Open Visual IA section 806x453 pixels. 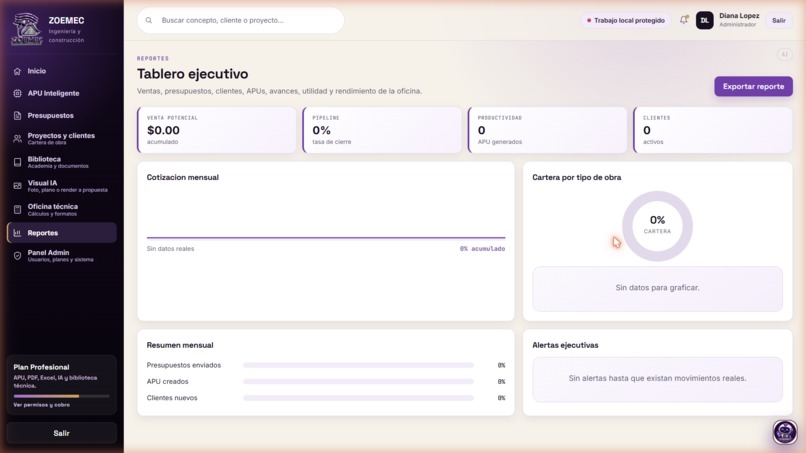62,186
